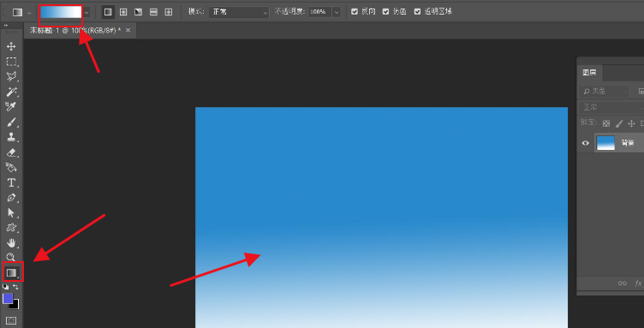The width and height of the screenshot is (644, 328).
Task: Select the Horizontal Type tool
Action: pyautogui.click(x=11, y=182)
